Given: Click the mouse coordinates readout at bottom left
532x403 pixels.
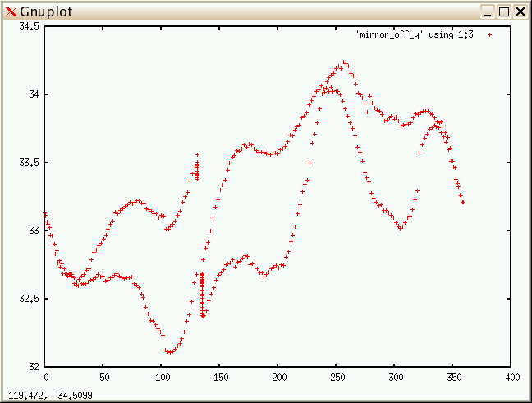Looking at the screenshot, I should point(40,396).
